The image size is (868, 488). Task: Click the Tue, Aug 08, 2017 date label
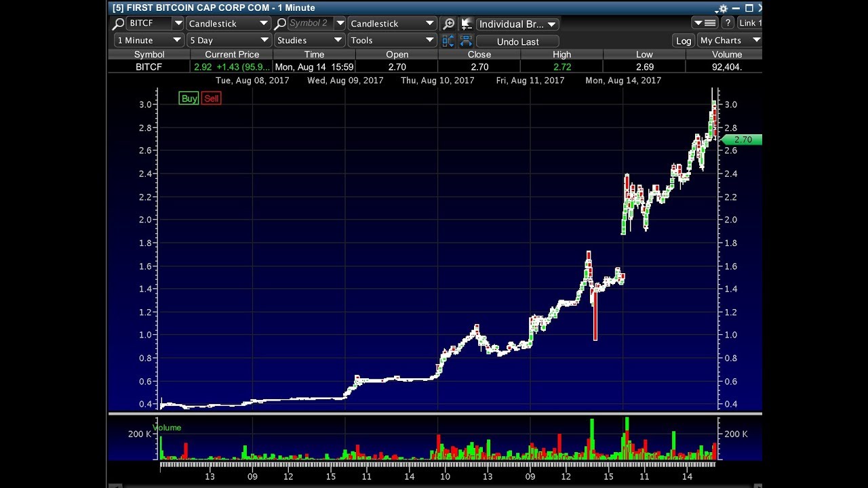pos(252,80)
